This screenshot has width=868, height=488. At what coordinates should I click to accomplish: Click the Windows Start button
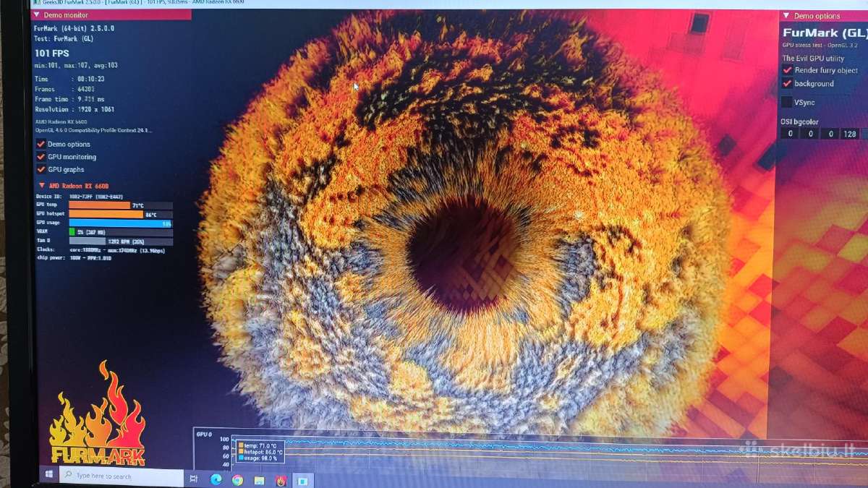pyautogui.click(x=49, y=475)
